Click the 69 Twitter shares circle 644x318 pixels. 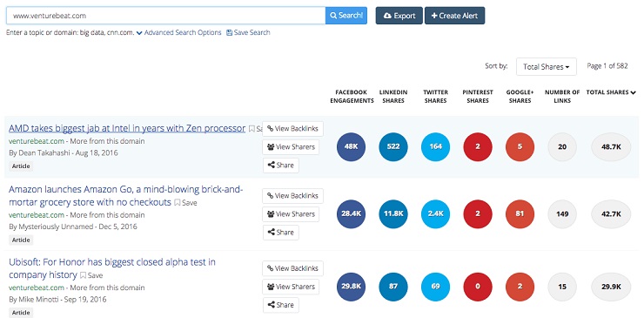(x=435, y=287)
